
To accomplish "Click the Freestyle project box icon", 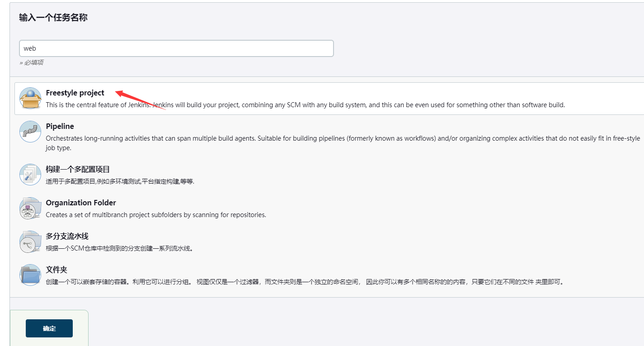I will [30, 98].
